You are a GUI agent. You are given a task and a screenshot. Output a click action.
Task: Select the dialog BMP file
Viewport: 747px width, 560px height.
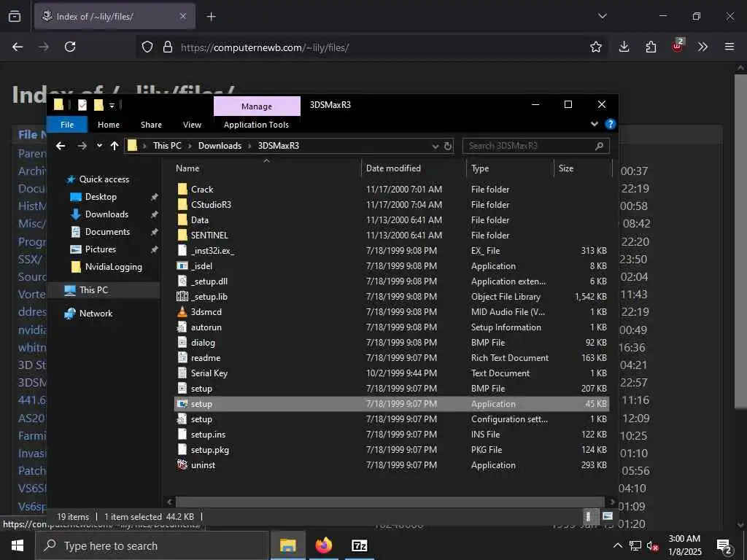coord(203,343)
